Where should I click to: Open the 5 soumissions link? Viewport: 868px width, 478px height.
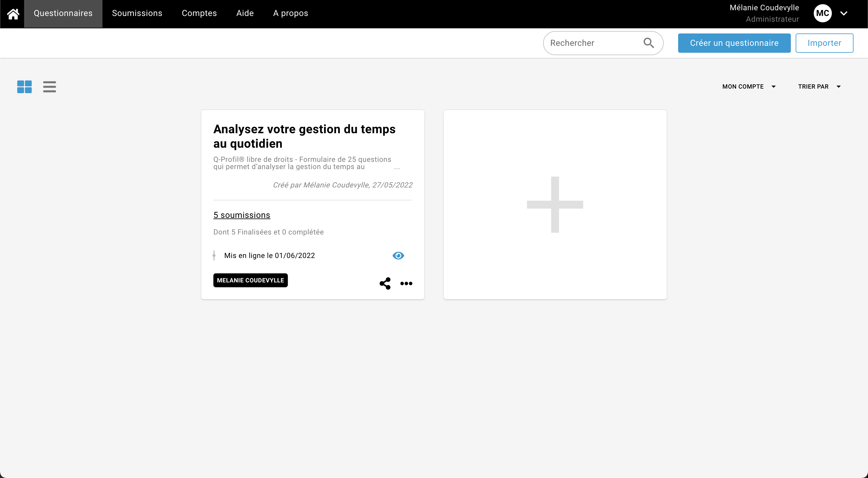(x=242, y=215)
